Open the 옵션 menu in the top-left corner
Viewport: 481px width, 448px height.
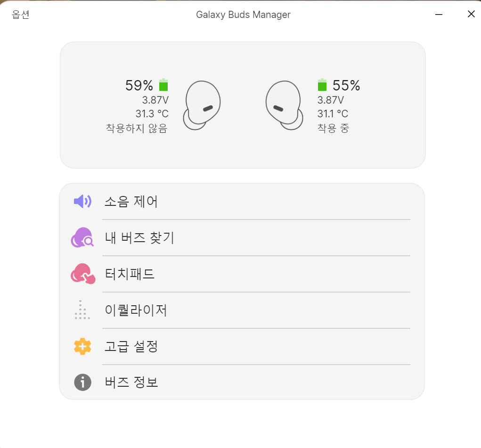coord(20,14)
